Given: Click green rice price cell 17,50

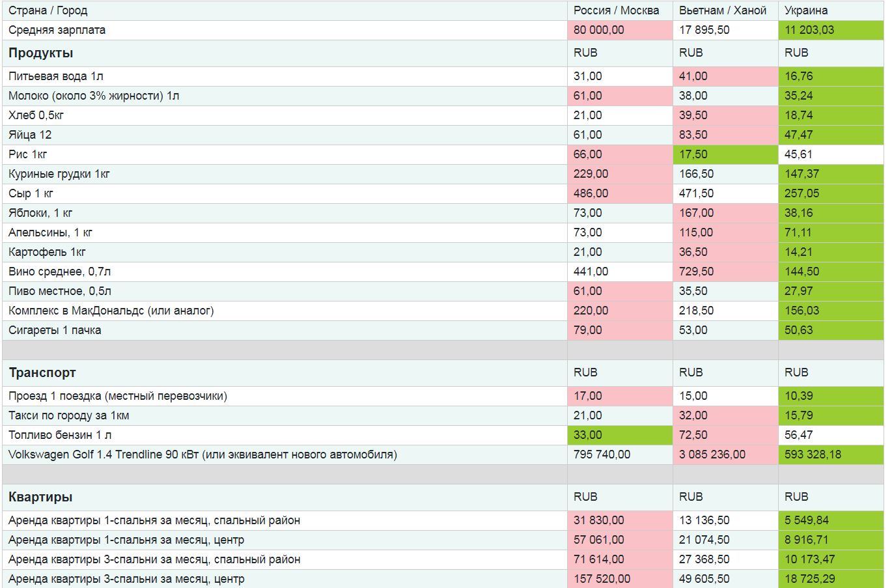Looking at the screenshot, I should click(x=725, y=154).
